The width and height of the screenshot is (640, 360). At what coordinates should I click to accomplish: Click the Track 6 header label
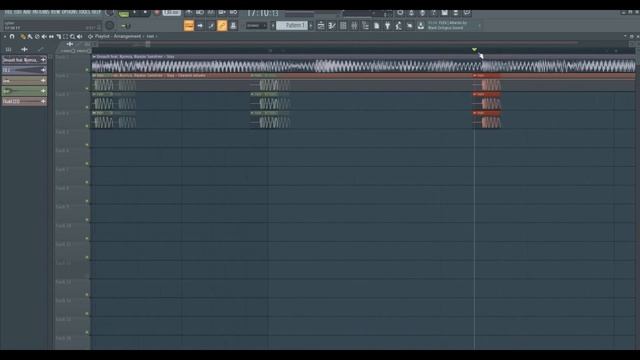click(62, 151)
